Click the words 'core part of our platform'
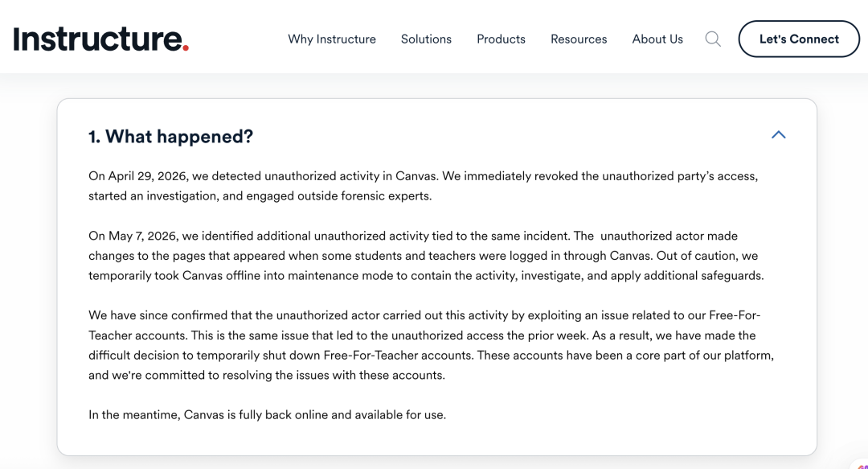The width and height of the screenshot is (868, 469). 704,355
